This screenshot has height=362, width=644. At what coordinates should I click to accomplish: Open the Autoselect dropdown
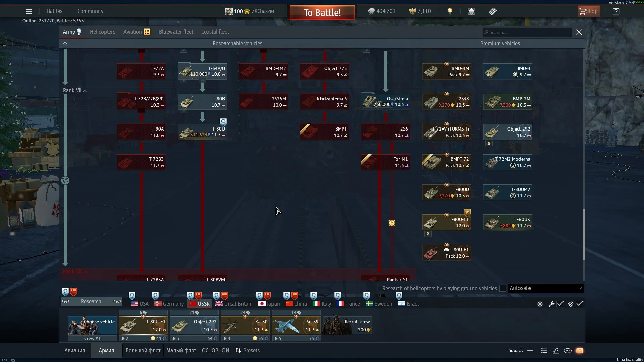coord(546,288)
